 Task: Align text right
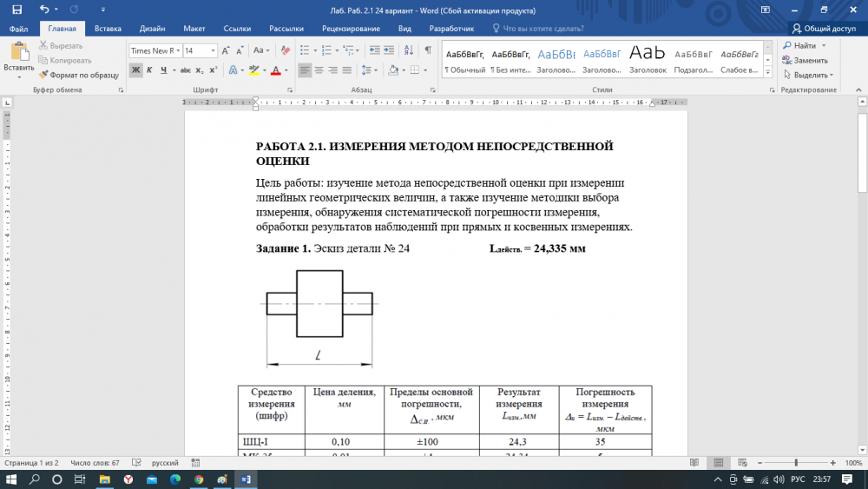tap(332, 69)
